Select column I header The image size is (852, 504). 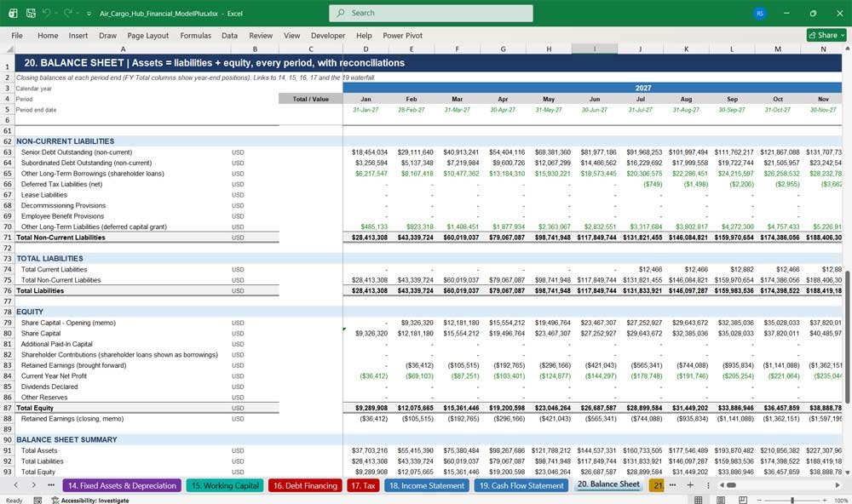point(595,49)
